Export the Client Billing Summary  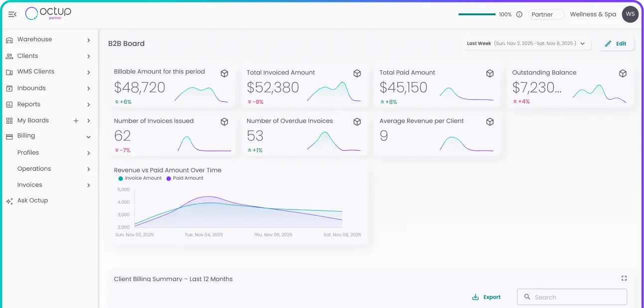click(x=486, y=297)
